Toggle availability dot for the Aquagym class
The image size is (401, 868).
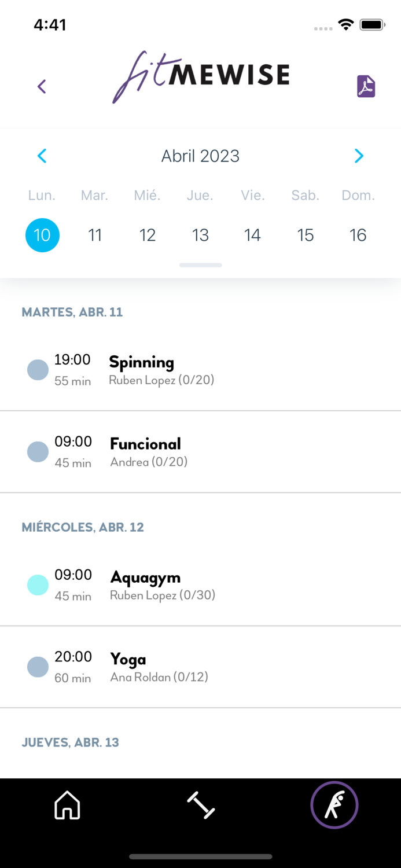coord(38,584)
